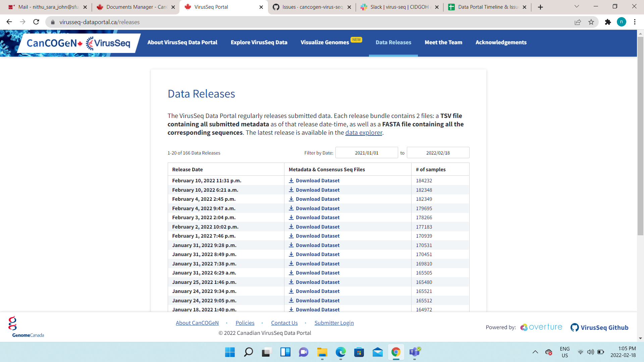Click the Submitter Login link
This screenshot has height=362, width=644.
tap(334, 323)
